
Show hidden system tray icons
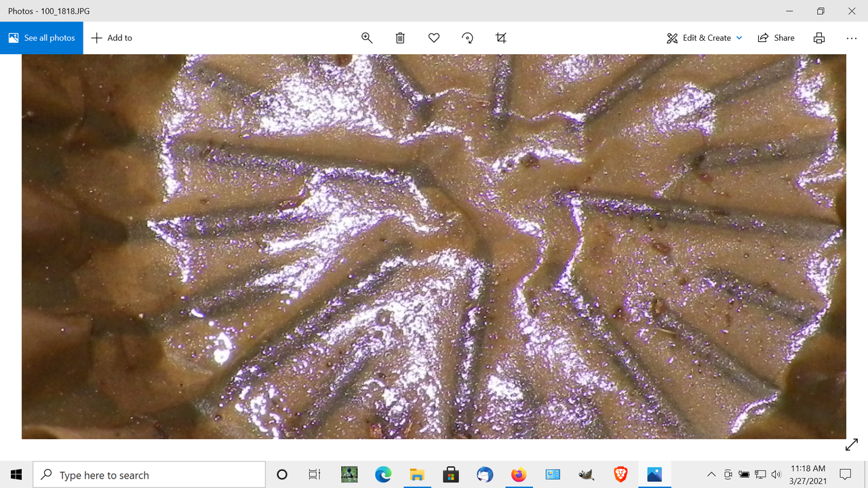[711, 474]
